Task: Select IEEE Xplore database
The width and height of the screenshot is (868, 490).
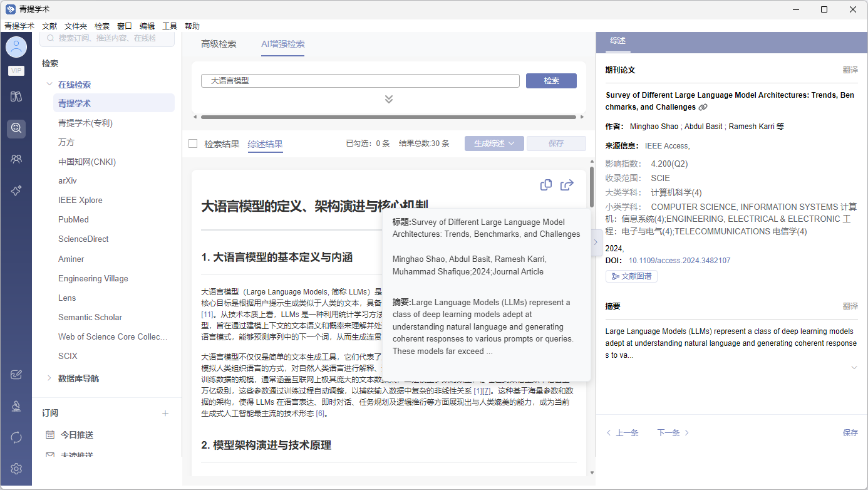Action: [80, 201]
